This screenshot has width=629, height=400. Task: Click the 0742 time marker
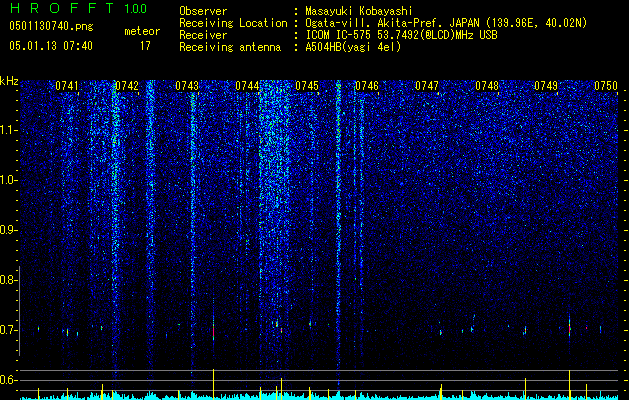127,86
